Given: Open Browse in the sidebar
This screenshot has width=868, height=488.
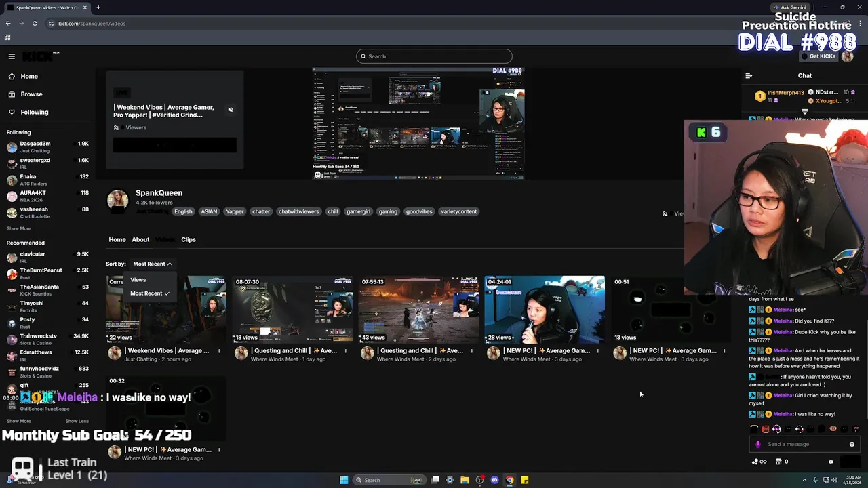Looking at the screenshot, I should [26, 94].
